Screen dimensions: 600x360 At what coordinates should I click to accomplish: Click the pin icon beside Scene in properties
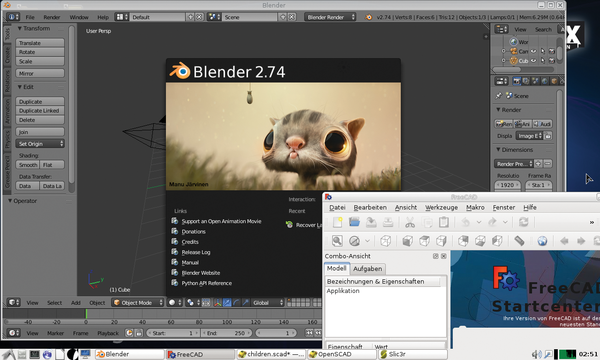498,96
